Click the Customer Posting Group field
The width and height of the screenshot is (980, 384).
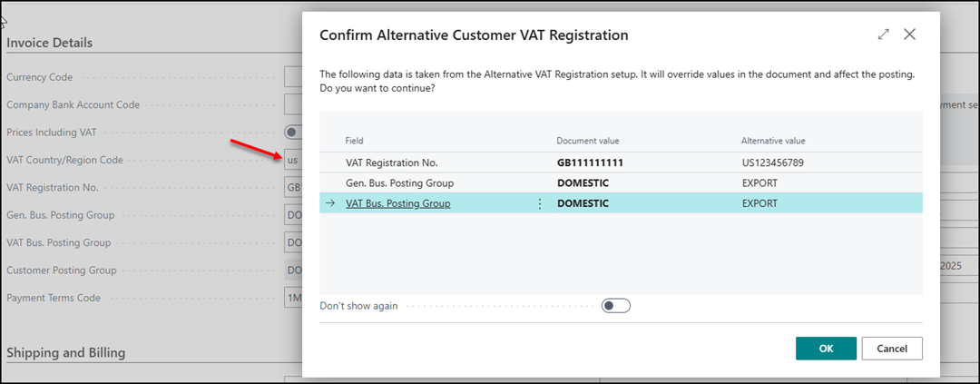(x=293, y=271)
